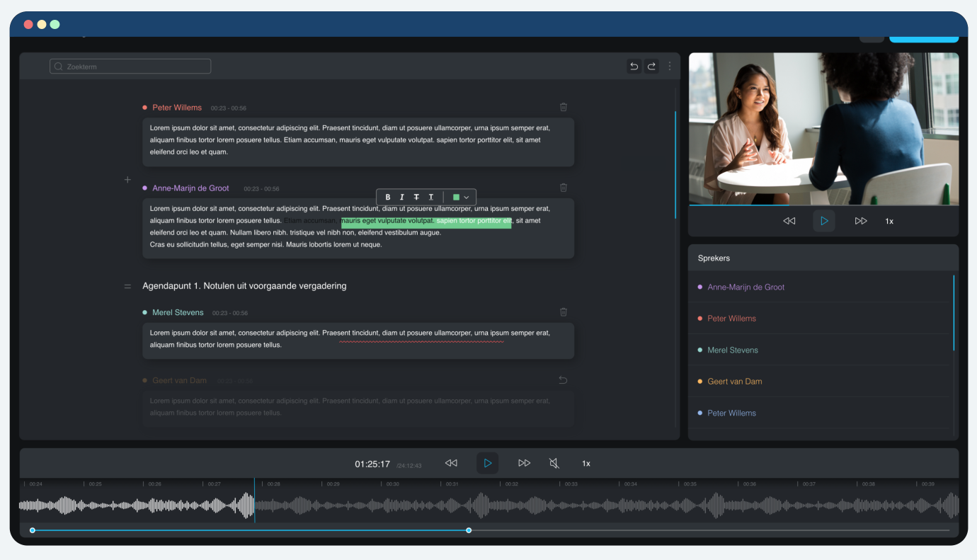Play audio from the bottom transport bar
This screenshot has height=560, width=977.
point(487,463)
